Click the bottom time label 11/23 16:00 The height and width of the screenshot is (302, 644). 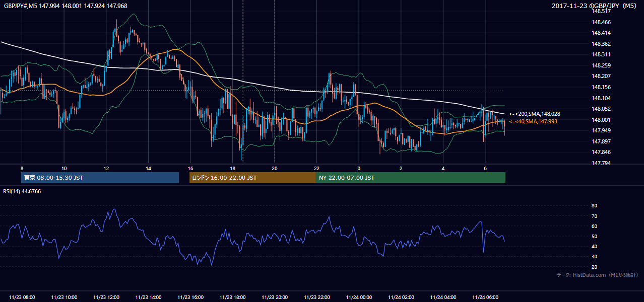[190, 297]
